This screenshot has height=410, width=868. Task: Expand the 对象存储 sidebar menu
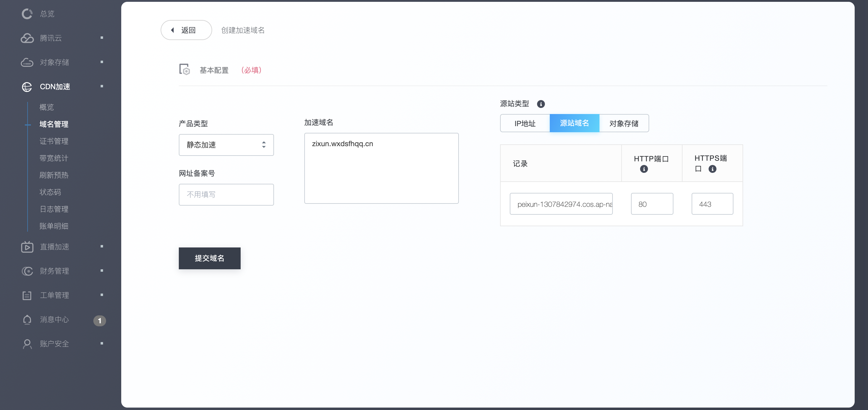[x=102, y=62]
